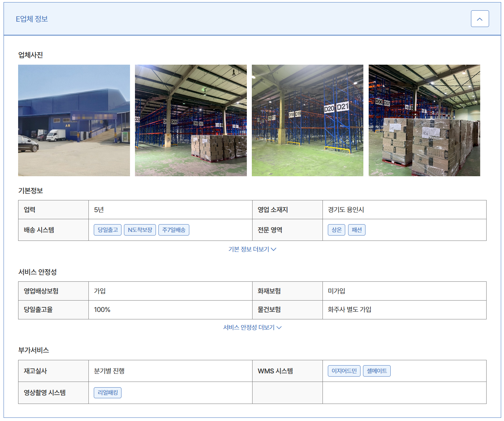
Task: Expand 기본 정보 더보기 link
Action: (252, 249)
